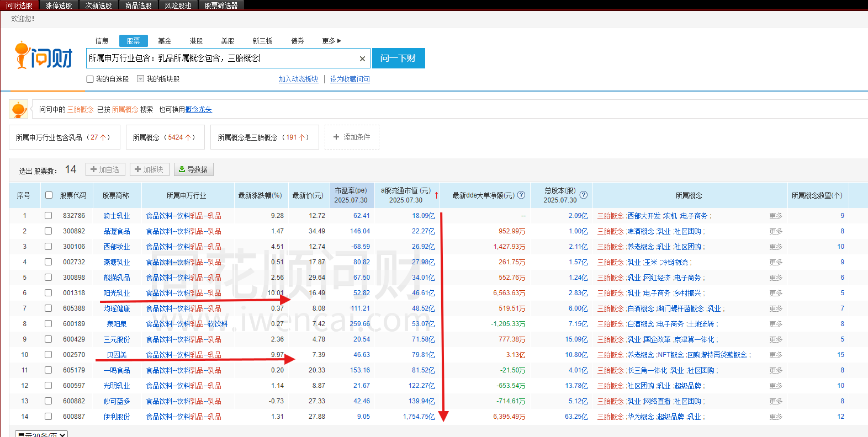Click the 最新价 column header
868x437 pixels.
(308, 195)
